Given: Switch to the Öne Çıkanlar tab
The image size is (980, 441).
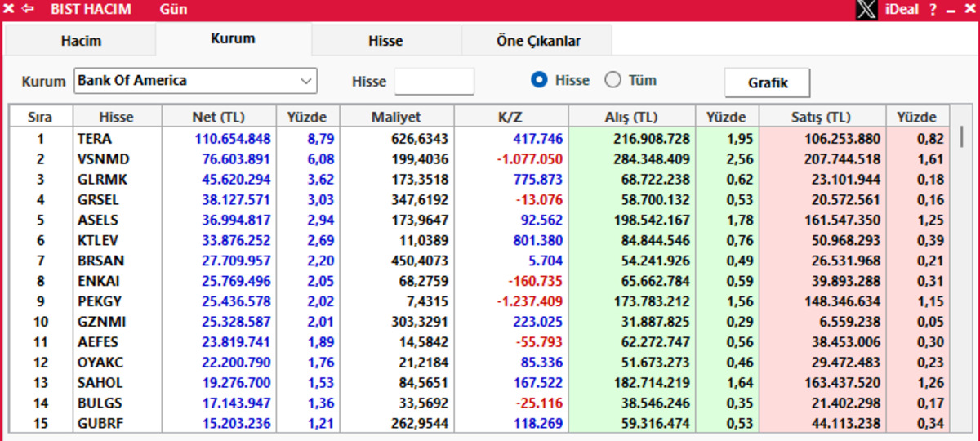Looking at the screenshot, I should click(x=537, y=41).
